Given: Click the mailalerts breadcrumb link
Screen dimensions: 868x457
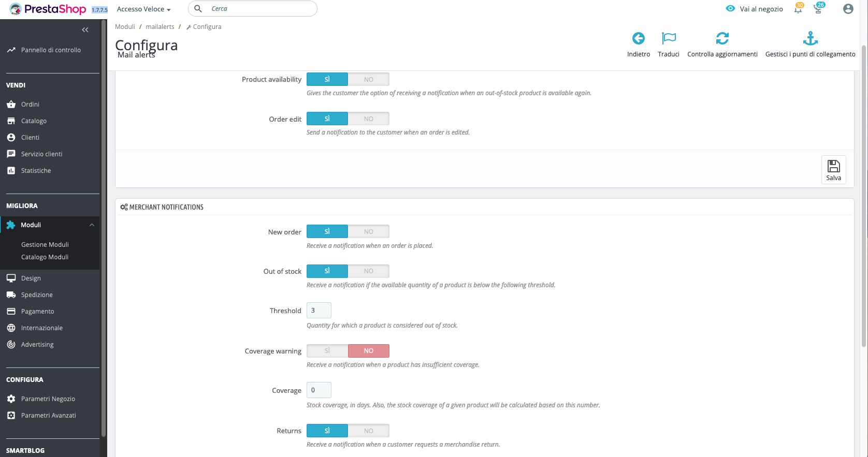Looking at the screenshot, I should coord(160,27).
